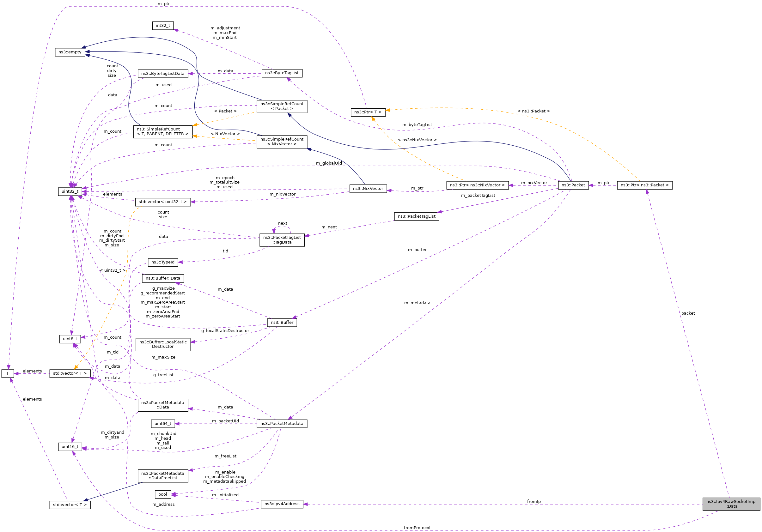Click ns3::Buffer::LocalStaticDestructor node

point(163,345)
